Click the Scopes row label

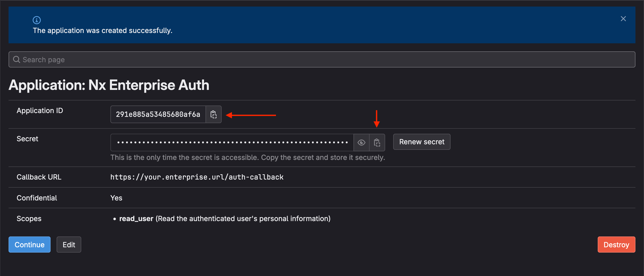click(29, 219)
